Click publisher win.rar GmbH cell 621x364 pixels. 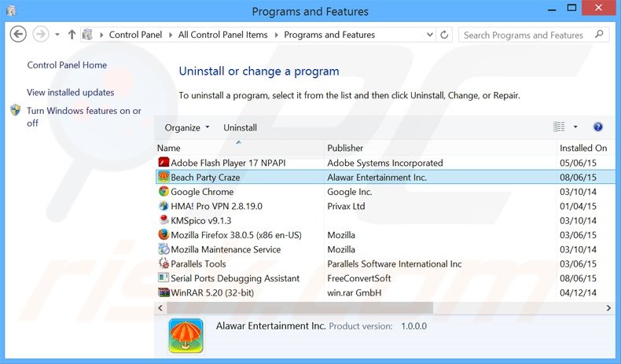(x=354, y=292)
